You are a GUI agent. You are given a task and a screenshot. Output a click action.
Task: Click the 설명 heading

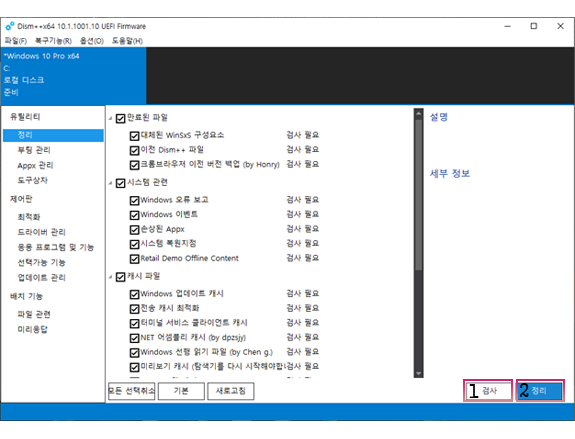[439, 117]
